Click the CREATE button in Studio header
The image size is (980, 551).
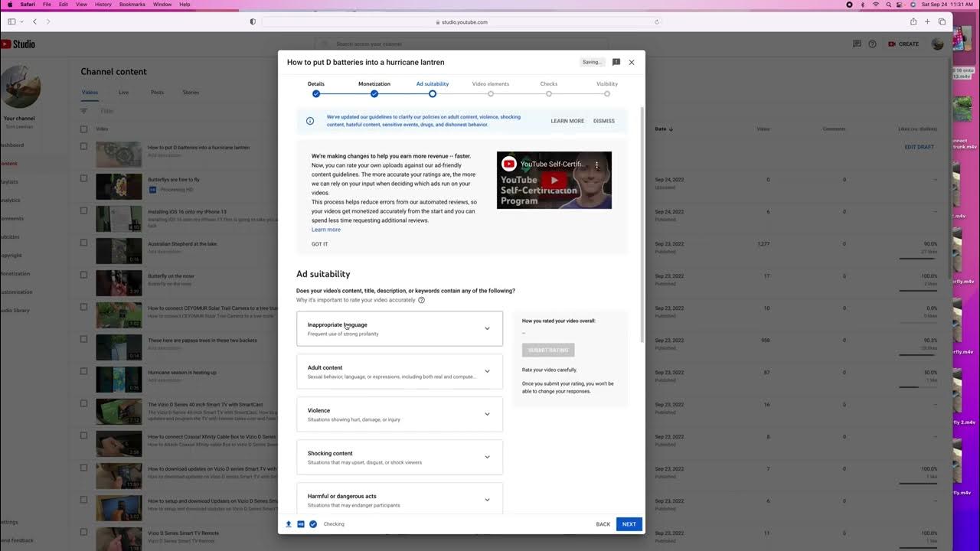[x=903, y=44]
